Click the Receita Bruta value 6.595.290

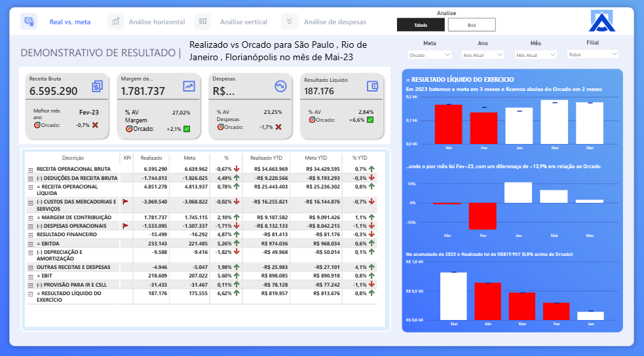point(53,91)
